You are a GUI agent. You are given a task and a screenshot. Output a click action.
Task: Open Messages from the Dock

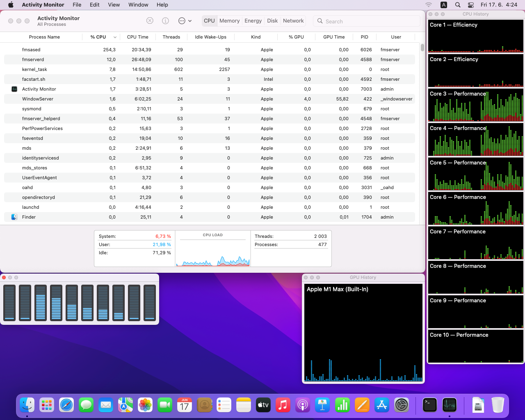pos(86,405)
